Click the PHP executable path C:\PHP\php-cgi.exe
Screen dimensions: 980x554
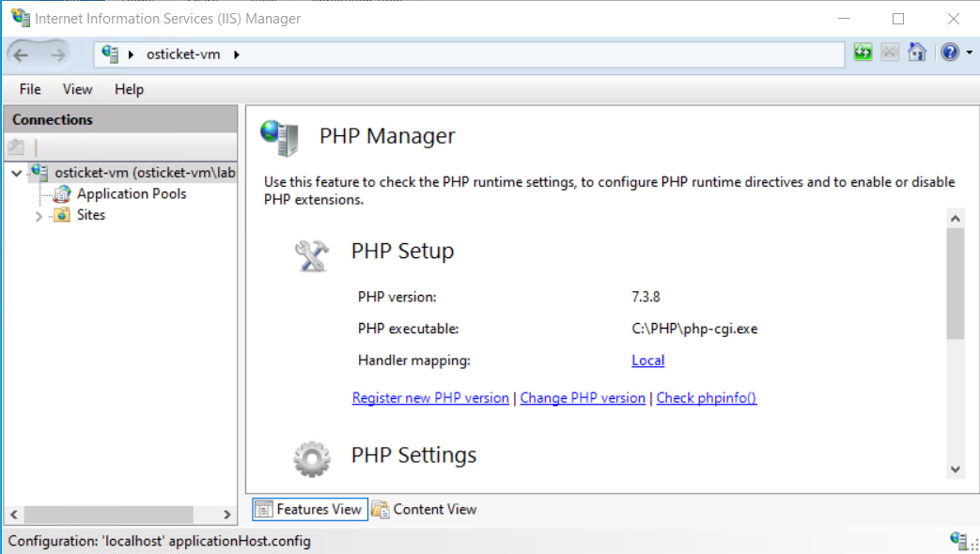click(x=694, y=329)
